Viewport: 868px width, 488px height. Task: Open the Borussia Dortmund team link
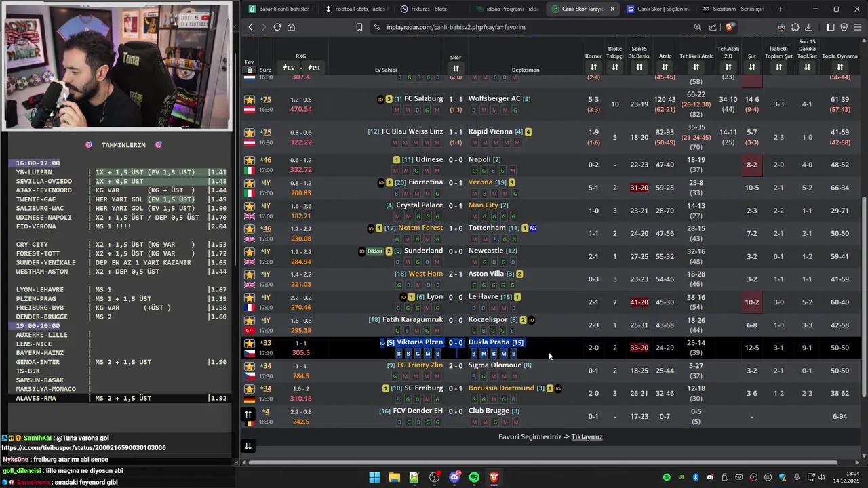click(x=501, y=388)
